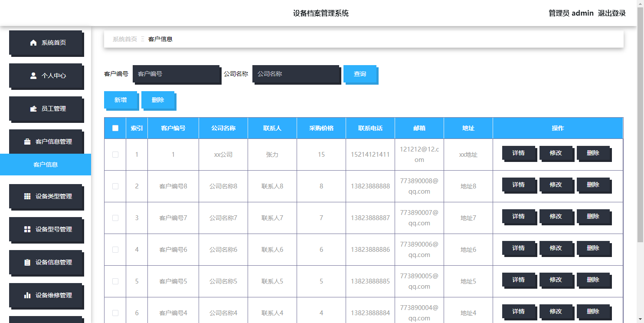Image resolution: width=644 pixels, height=323 pixels.
Task: Click the home icon beside 系统首页
Action: 33,43
